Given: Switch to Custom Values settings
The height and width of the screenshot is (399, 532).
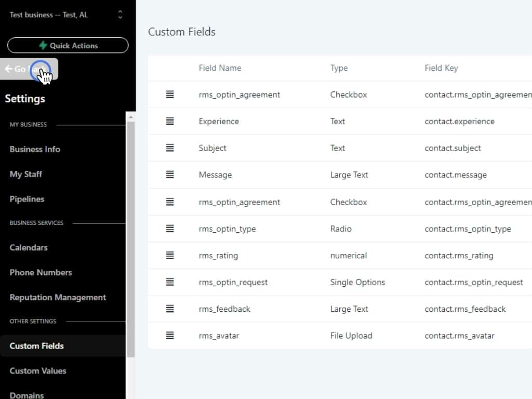Looking at the screenshot, I should pos(38,370).
